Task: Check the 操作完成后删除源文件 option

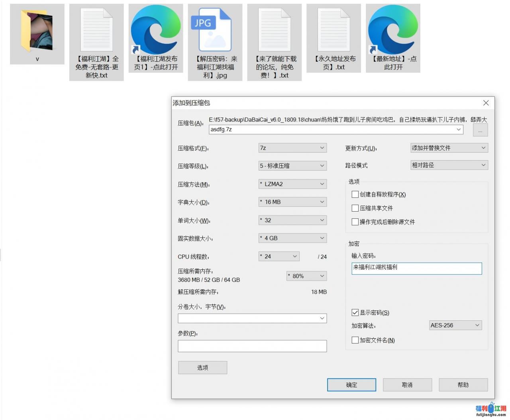Action: 355,222
